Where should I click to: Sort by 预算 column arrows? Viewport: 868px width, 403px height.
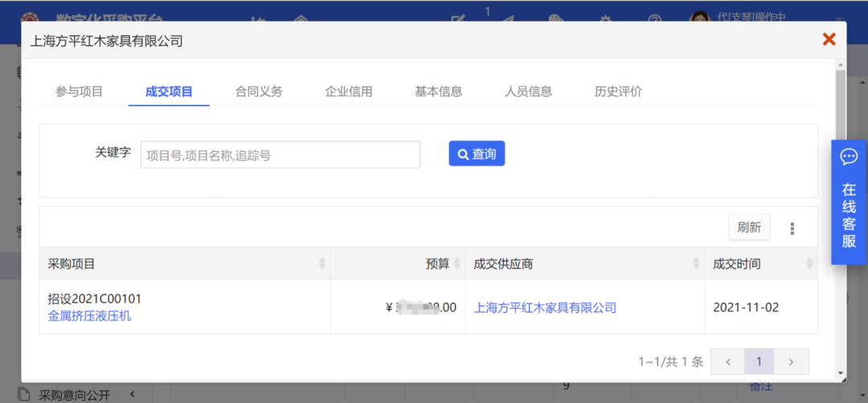(x=457, y=264)
